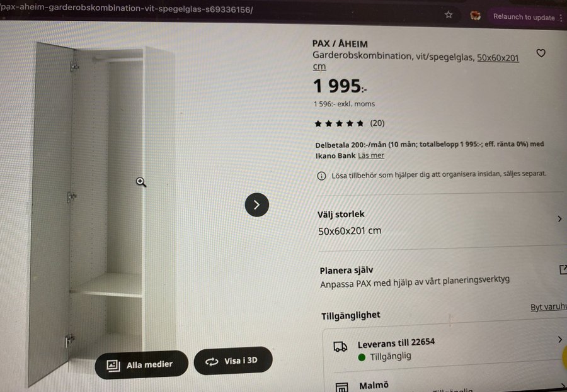Click the browser extension icon beside the star
The width and height of the screenshot is (567, 392).
tap(475, 16)
